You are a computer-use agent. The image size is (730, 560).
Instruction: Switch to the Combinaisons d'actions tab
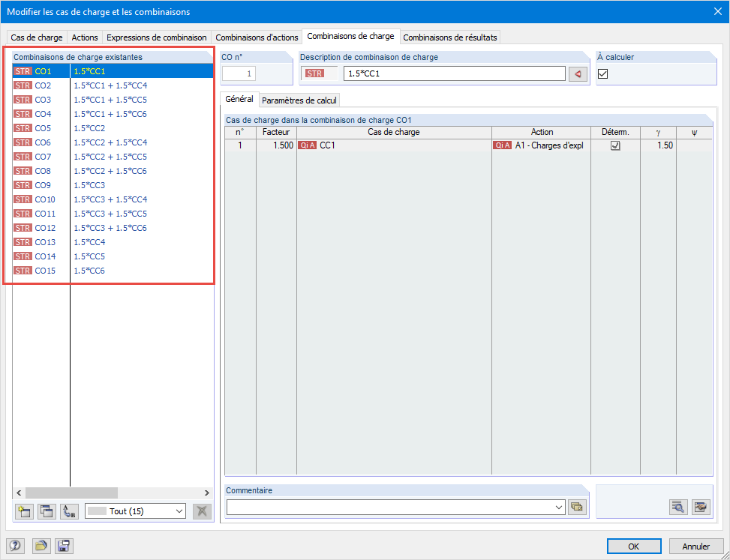click(257, 37)
